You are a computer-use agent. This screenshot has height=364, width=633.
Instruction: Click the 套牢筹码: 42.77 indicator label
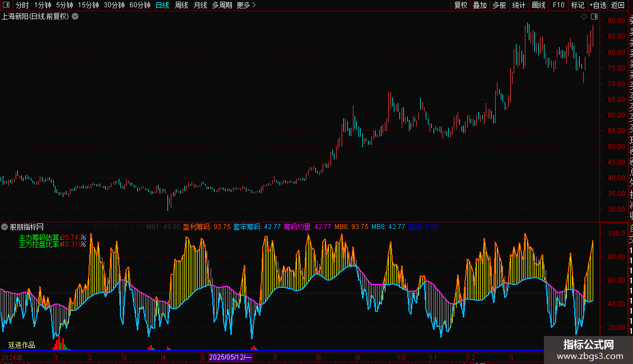click(257, 227)
